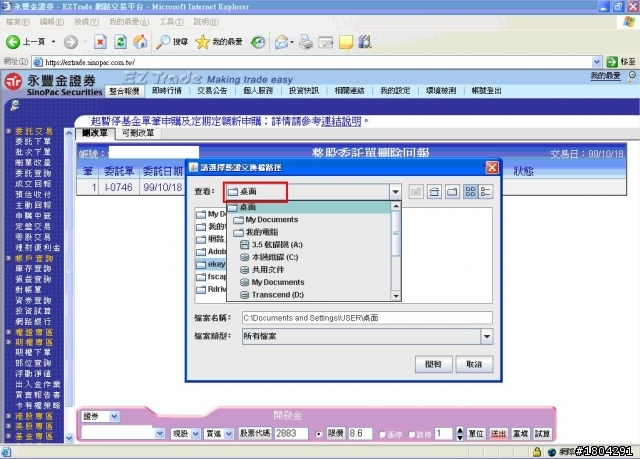Create a new folder in file dialog

pyautogui.click(x=452, y=192)
